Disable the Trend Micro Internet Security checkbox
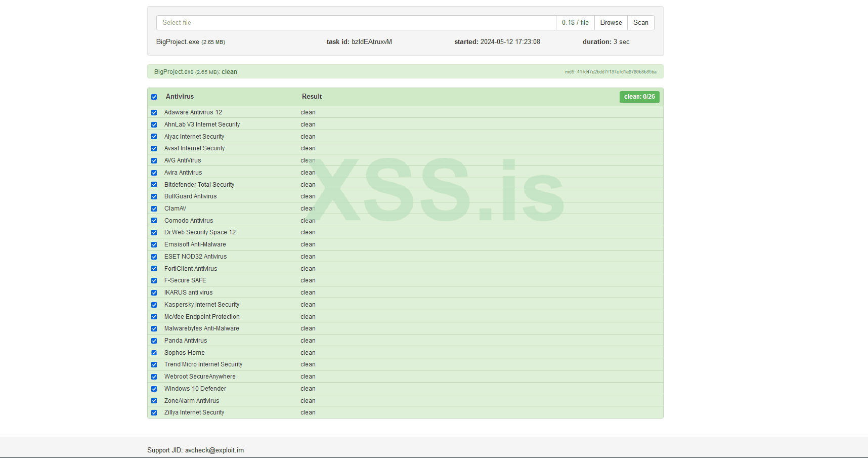Viewport: 868px width, 458px height. point(154,364)
